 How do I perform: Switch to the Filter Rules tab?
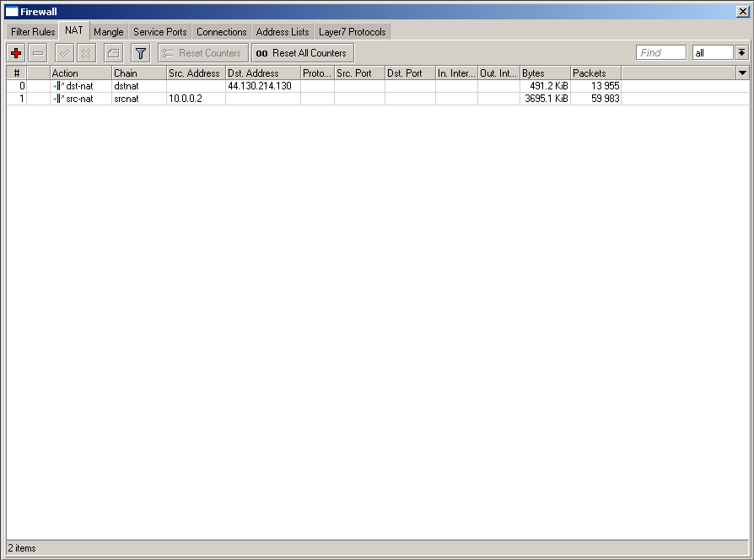tap(33, 32)
